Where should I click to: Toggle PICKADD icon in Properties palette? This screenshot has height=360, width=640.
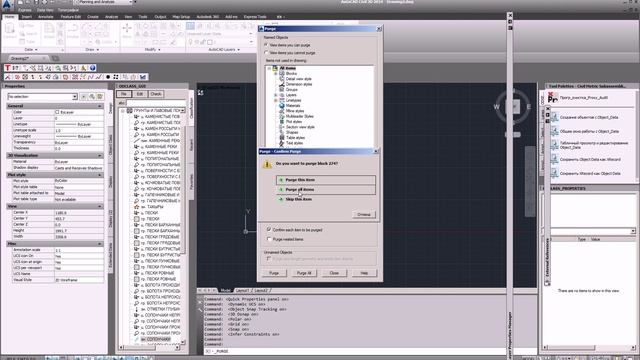click(x=84, y=97)
